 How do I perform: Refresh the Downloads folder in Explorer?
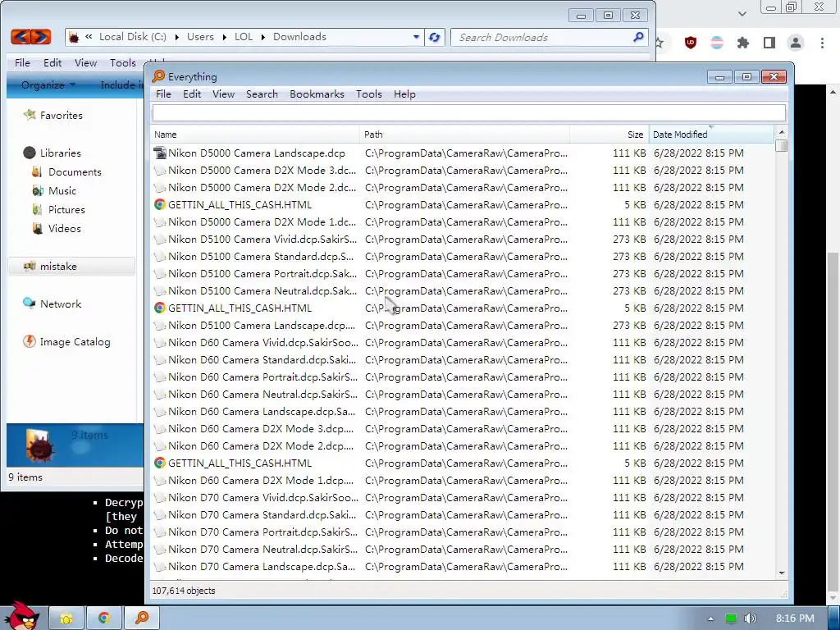point(435,37)
